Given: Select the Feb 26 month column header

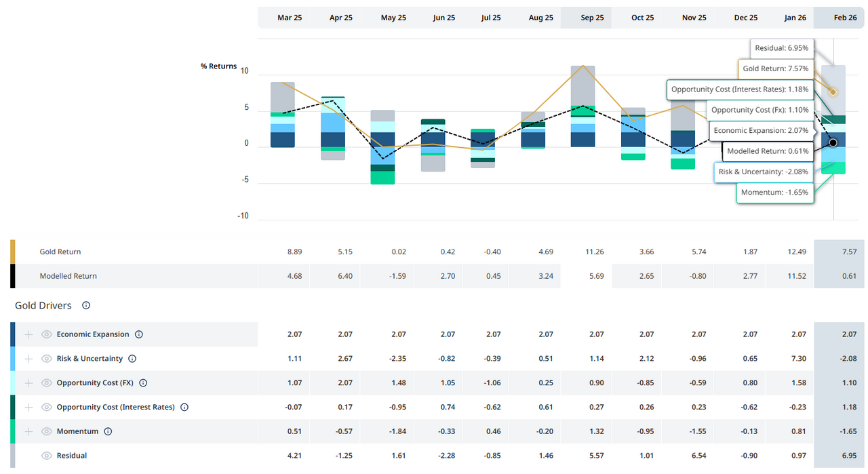Looking at the screenshot, I should (x=845, y=18).
